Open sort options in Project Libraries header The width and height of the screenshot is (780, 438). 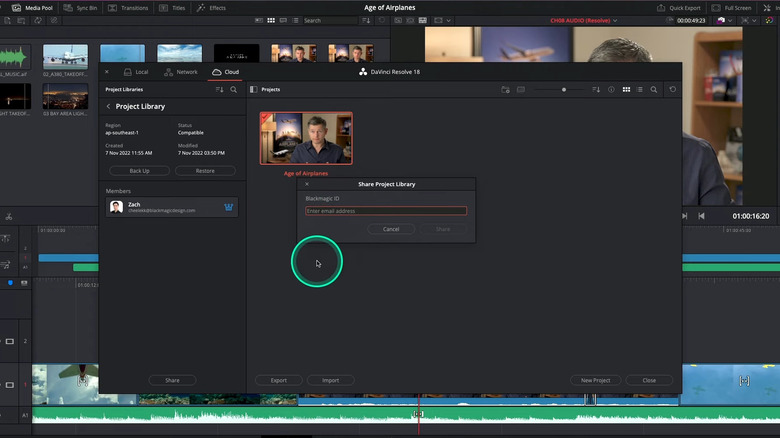coord(219,89)
